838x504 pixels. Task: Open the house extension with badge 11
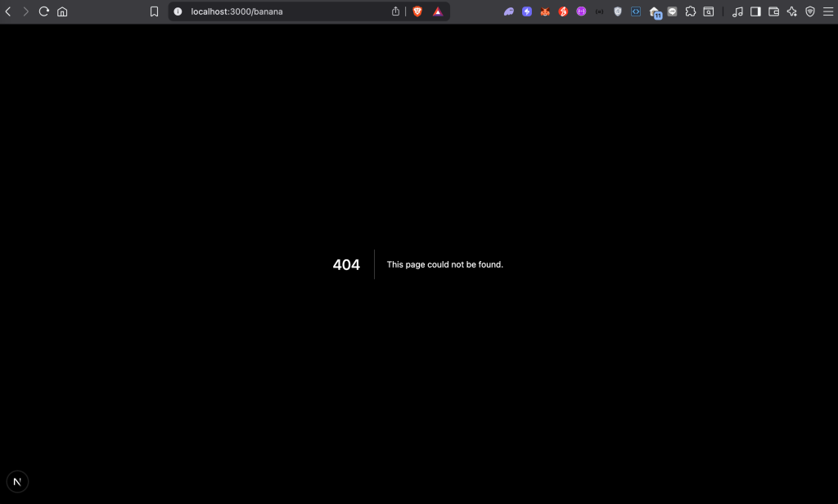point(656,12)
